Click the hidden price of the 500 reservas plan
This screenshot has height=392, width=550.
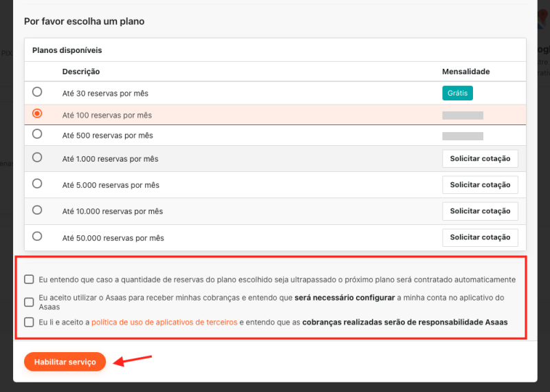point(463,136)
